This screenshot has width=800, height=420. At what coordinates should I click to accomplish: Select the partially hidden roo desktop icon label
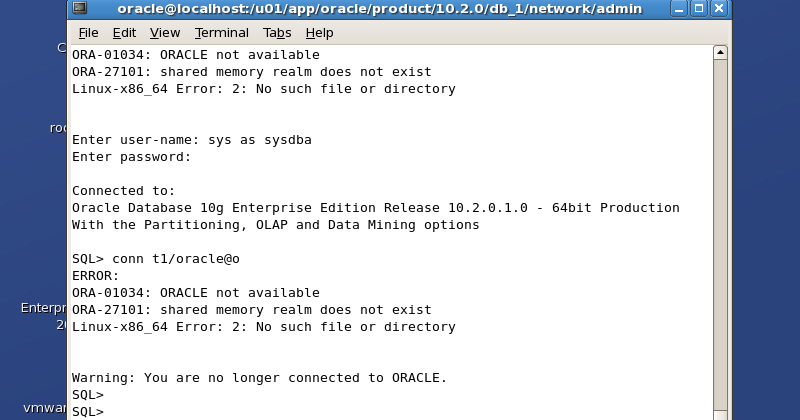pos(58,128)
